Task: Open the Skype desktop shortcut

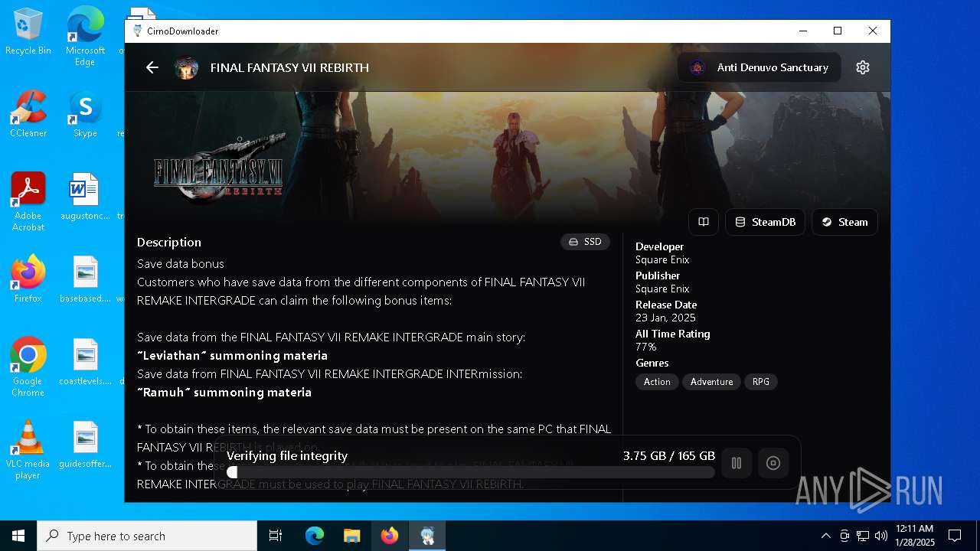Action: (x=85, y=114)
